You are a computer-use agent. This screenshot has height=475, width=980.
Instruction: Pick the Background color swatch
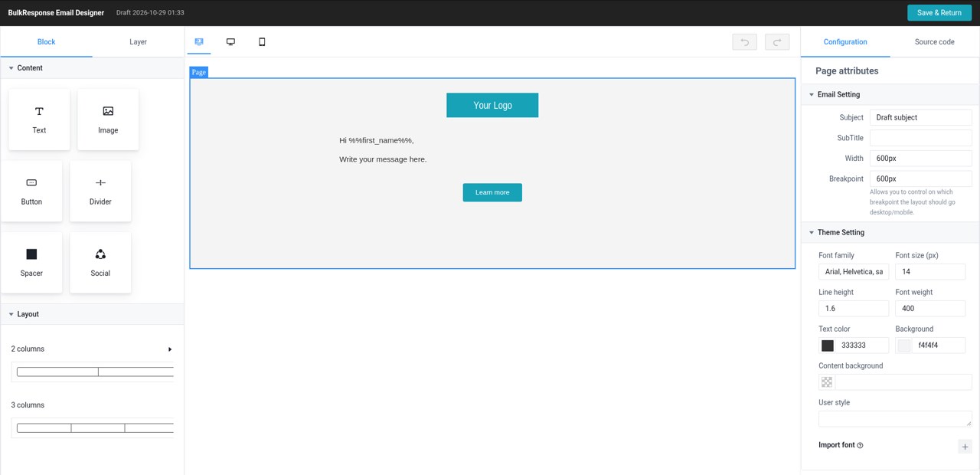904,346
